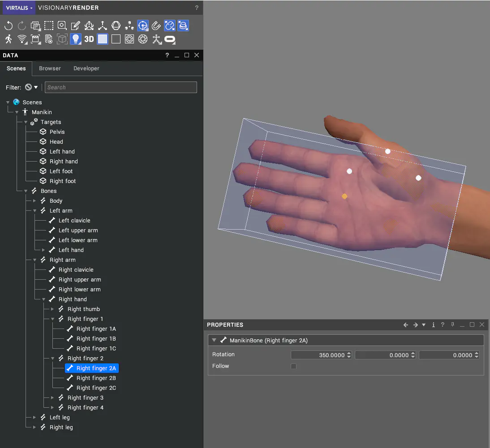Increase the first Rotation value stepper
This screenshot has height=448, width=490.
pyautogui.click(x=349, y=353)
